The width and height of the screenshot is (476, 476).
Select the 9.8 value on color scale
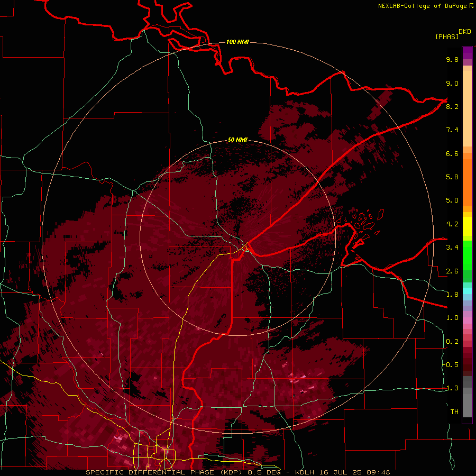(452, 60)
